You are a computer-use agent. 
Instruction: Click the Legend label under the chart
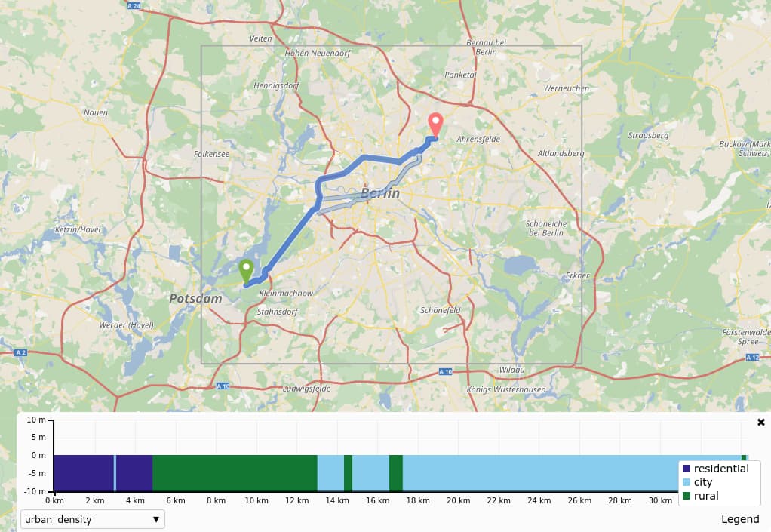tap(740, 519)
